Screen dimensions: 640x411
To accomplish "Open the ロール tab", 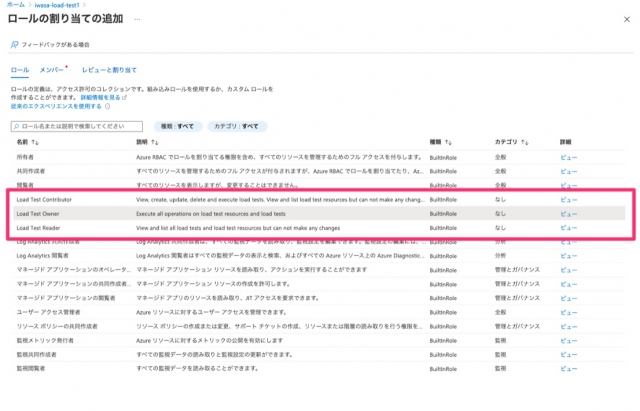I will 20,70.
